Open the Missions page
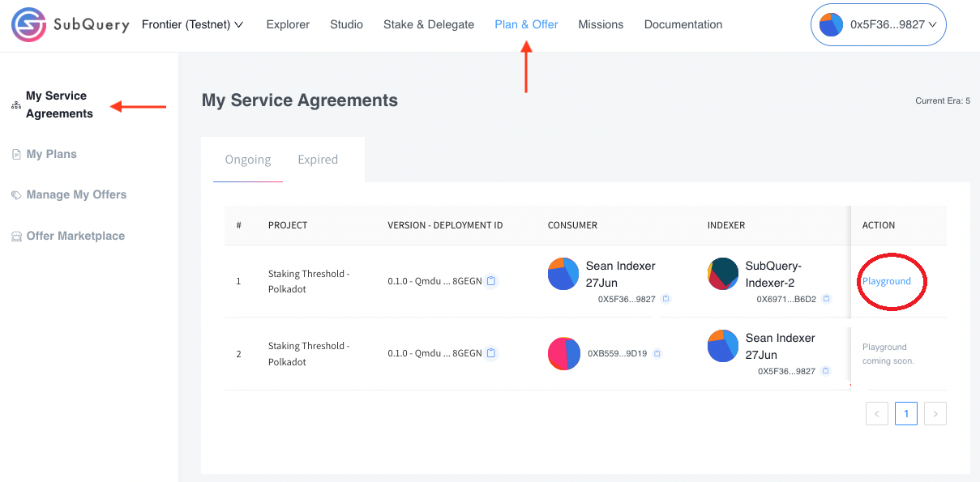The image size is (980, 482). tap(601, 24)
